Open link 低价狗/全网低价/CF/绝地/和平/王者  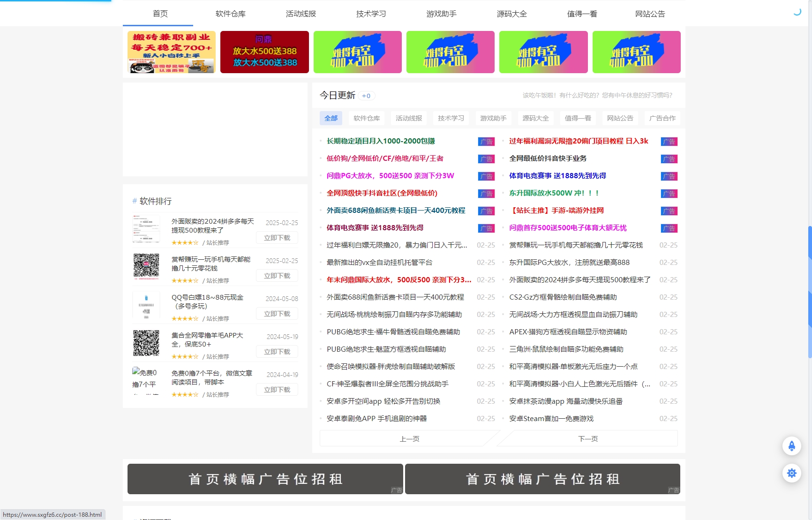(385, 158)
